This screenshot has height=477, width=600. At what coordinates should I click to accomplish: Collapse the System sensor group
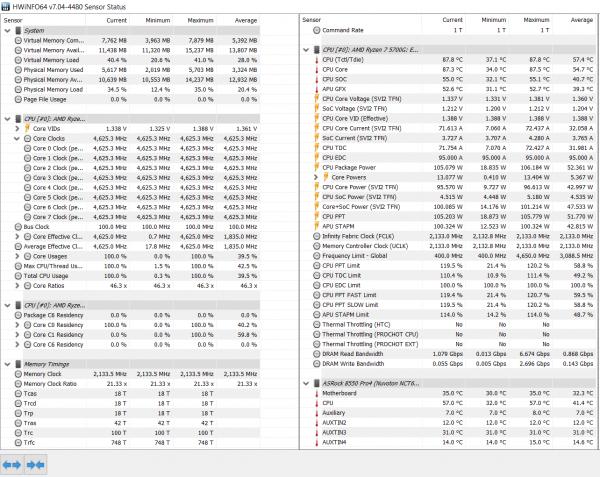point(7,31)
